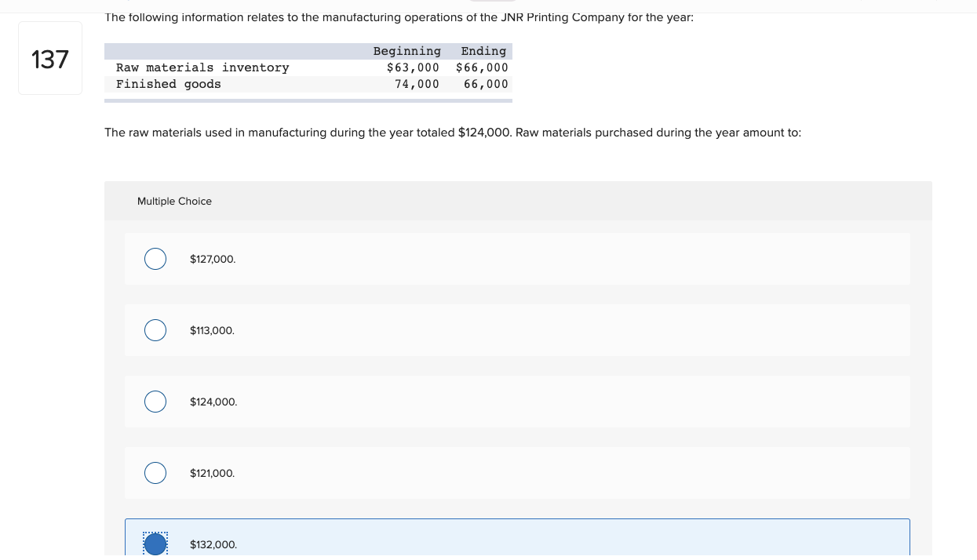977x560 pixels.
Task: Select the $132,000 radio option
Action: 155,544
